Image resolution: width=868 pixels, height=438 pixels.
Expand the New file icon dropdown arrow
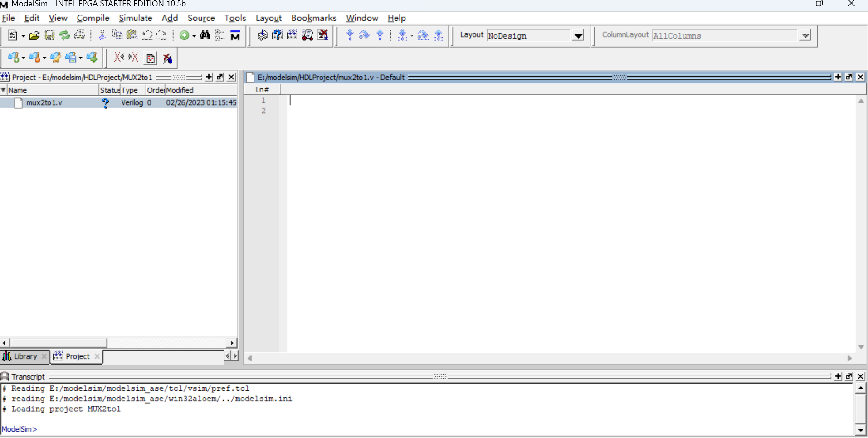(23, 36)
